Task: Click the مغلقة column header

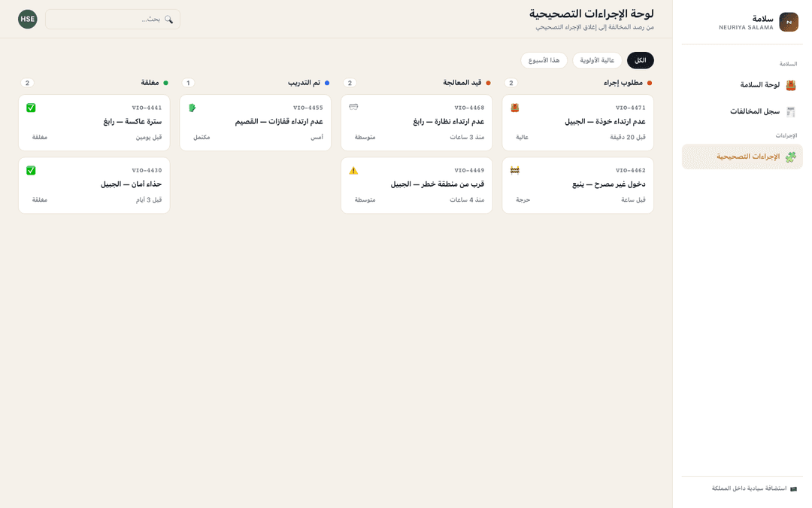Action: pos(150,83)
